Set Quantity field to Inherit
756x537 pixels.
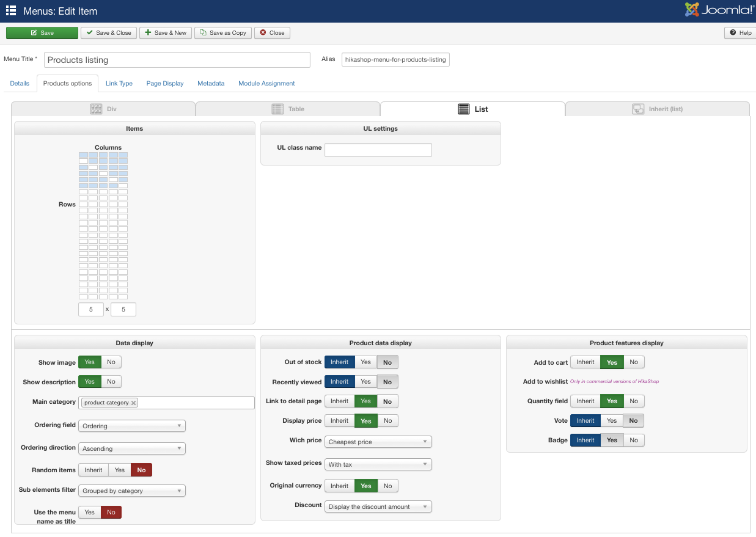585,401
